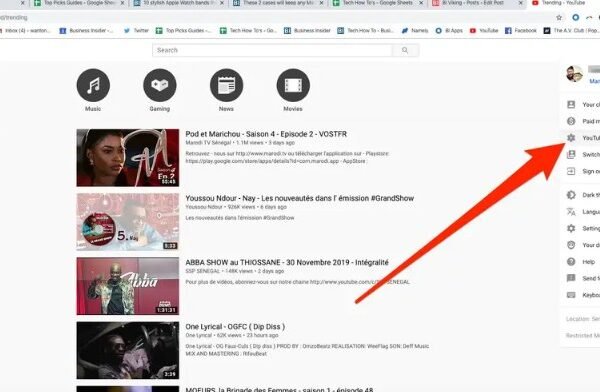Open the News trending category icon
Viewport: 600px width, 392px height.
point(226,85)
